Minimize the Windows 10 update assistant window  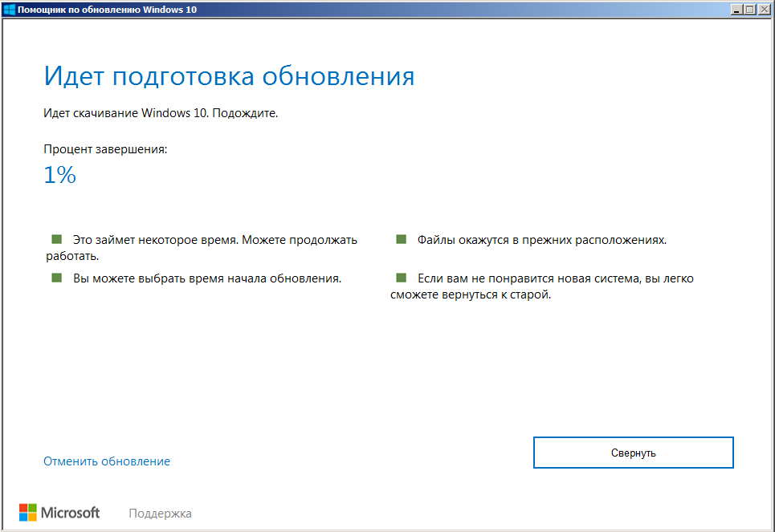pos(736,10)
